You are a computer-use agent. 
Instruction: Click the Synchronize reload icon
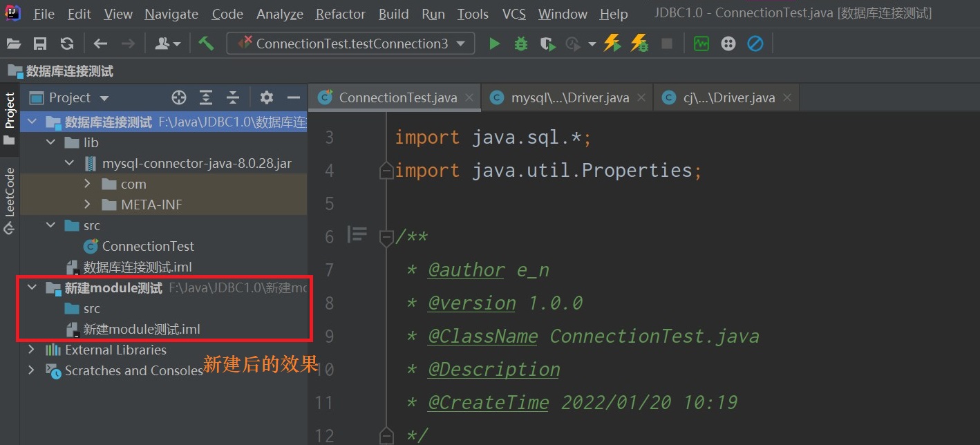[67, 44]
